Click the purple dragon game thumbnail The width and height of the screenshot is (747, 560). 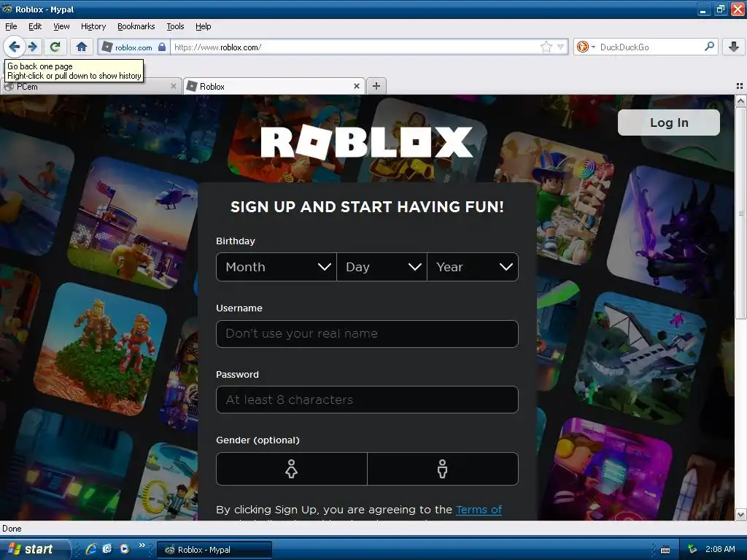coord(671,232)
